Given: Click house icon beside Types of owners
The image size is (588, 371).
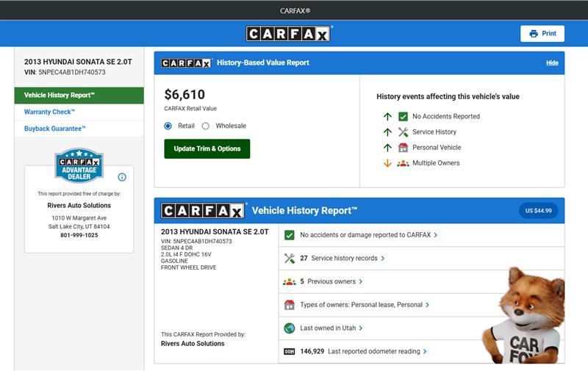Looking at the screenshot, I should point(289,305).
